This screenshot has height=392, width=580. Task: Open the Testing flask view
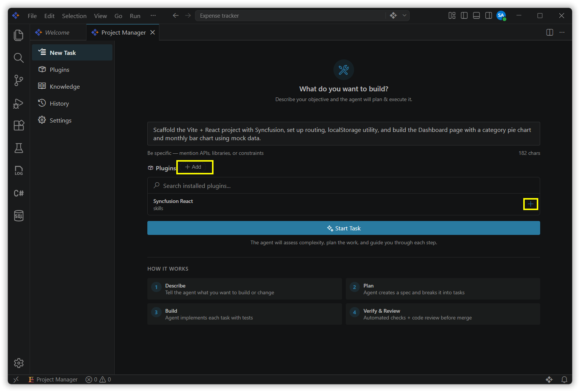18,148
